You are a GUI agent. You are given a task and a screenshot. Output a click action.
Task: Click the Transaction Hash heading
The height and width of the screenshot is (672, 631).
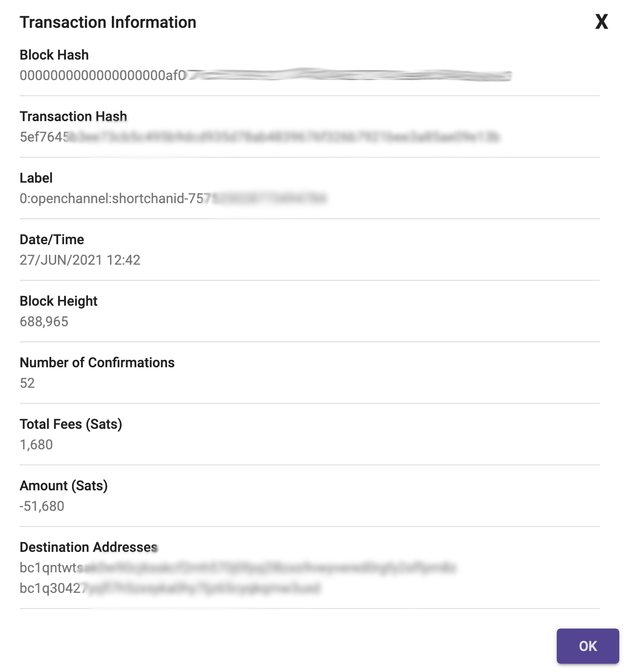[73, 116]
